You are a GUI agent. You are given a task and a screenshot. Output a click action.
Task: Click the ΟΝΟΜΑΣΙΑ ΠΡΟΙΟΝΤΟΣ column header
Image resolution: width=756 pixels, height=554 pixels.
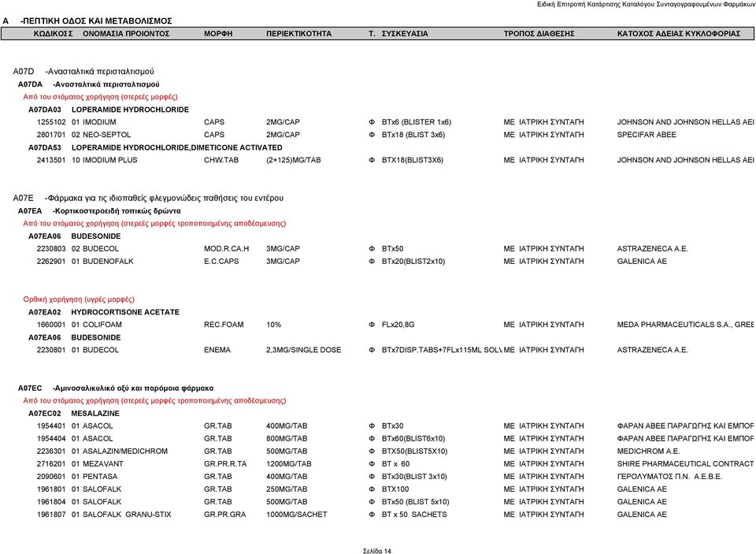coord(126,34)
